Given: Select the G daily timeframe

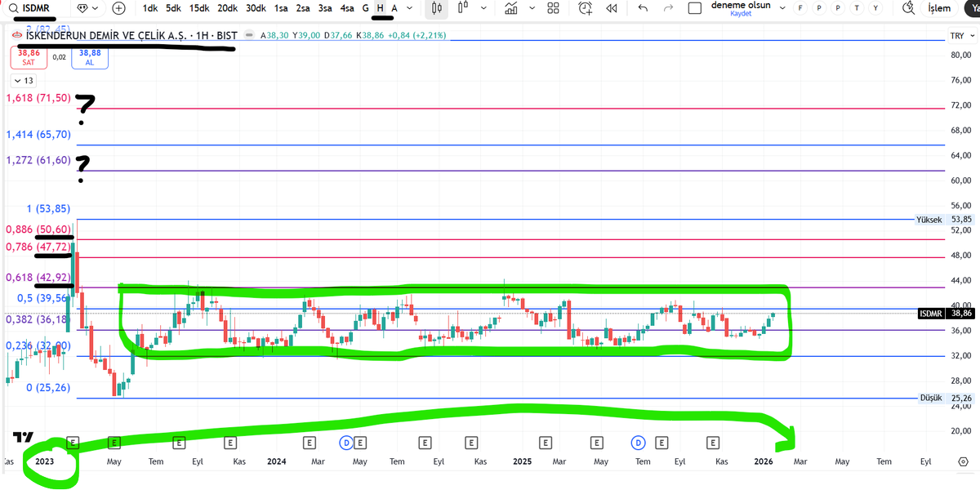Looking at the screenshot, I should click(x=366, y=8).
